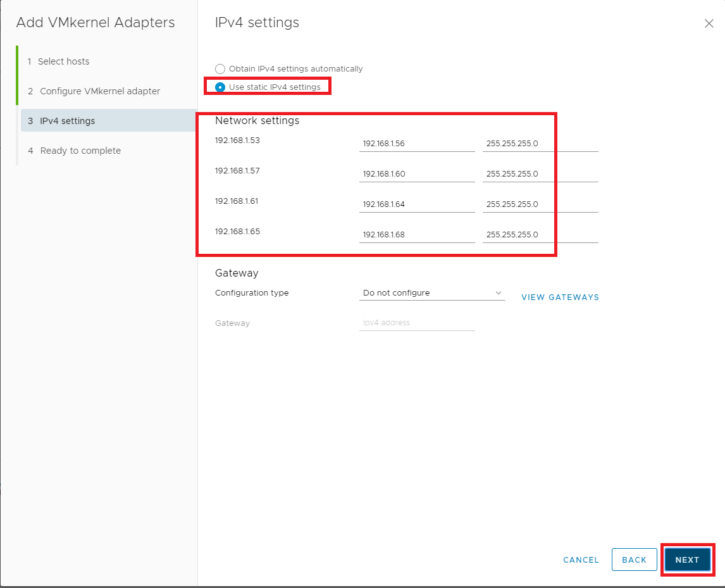Go to step 1 Select hosts
Viewport: 725px width, 588px height.
(63, 61)
